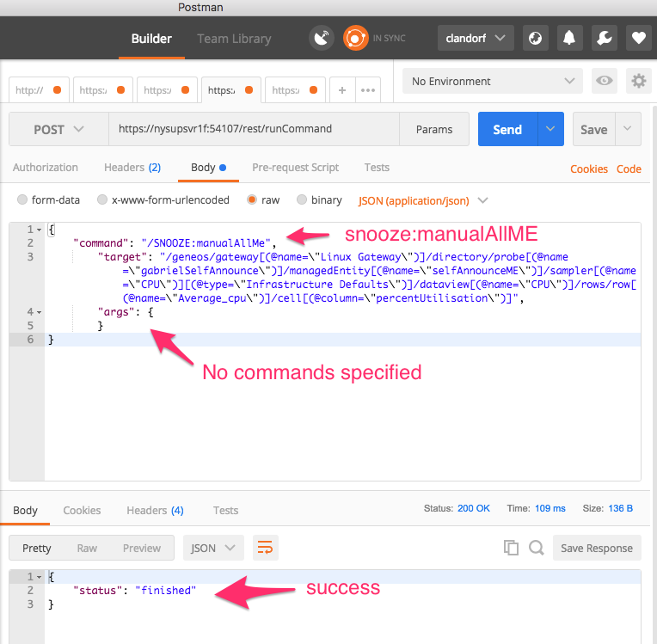Click the heart icon in header
Screen dimensions: 657x644
637,38
